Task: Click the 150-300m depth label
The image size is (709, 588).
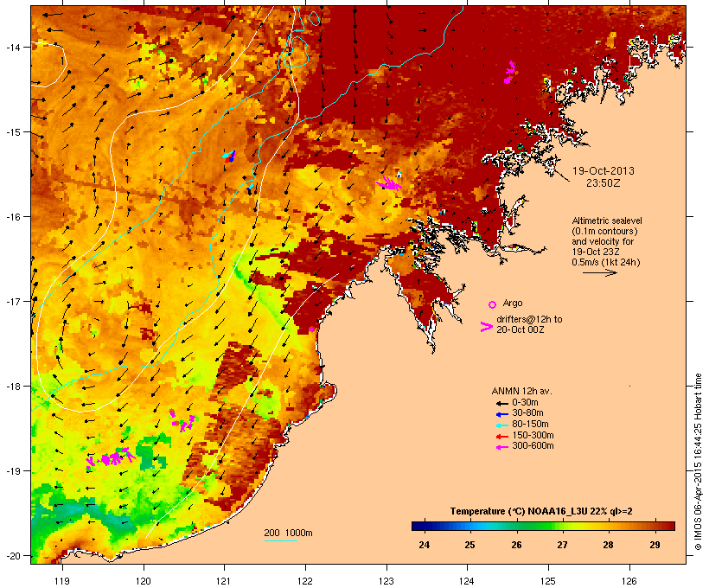Action: coord(533,435)
